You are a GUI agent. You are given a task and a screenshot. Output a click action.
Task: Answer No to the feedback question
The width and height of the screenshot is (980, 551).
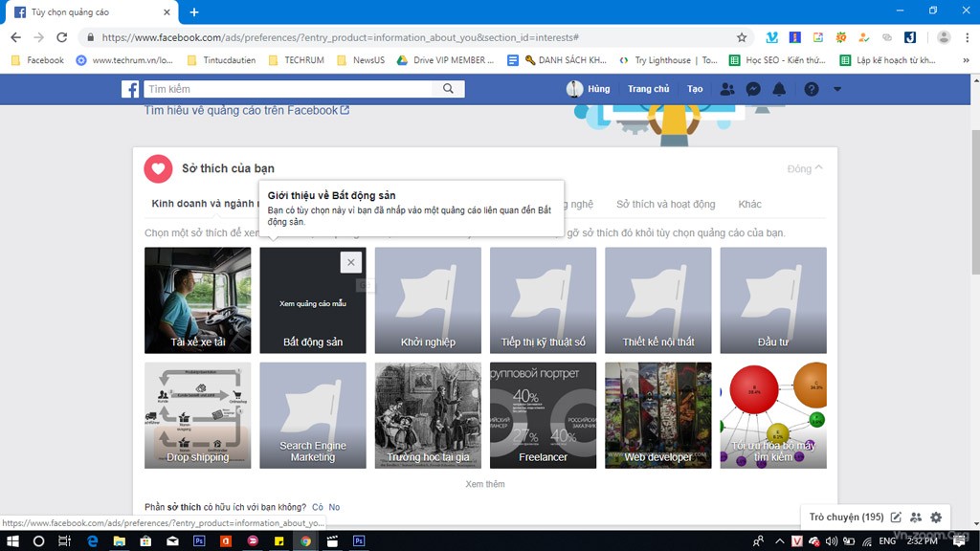pos(334,507)
